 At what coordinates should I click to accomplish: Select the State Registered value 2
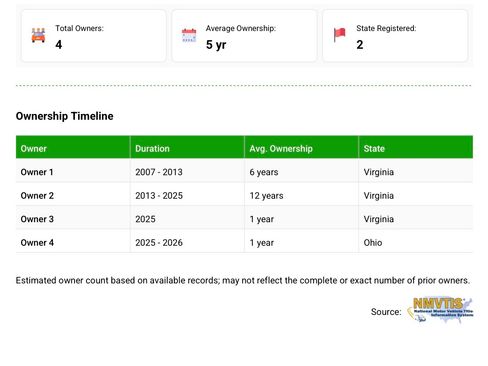click(360, 45)
